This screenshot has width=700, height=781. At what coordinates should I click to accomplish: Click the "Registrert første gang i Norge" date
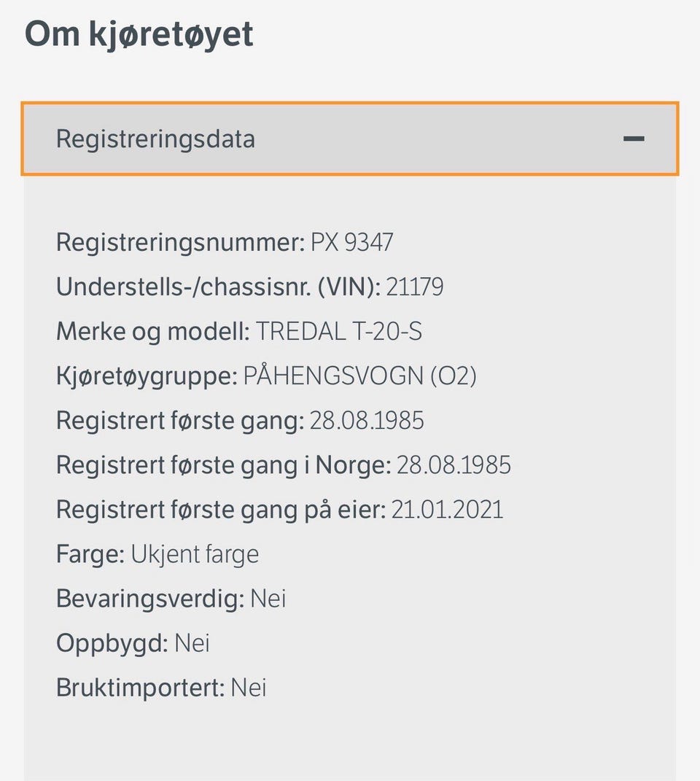click(x=454, y=465)
